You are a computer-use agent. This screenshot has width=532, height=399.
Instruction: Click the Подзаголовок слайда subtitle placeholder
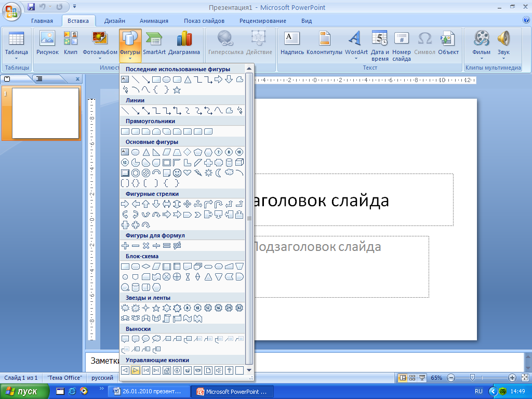point(342,267)
